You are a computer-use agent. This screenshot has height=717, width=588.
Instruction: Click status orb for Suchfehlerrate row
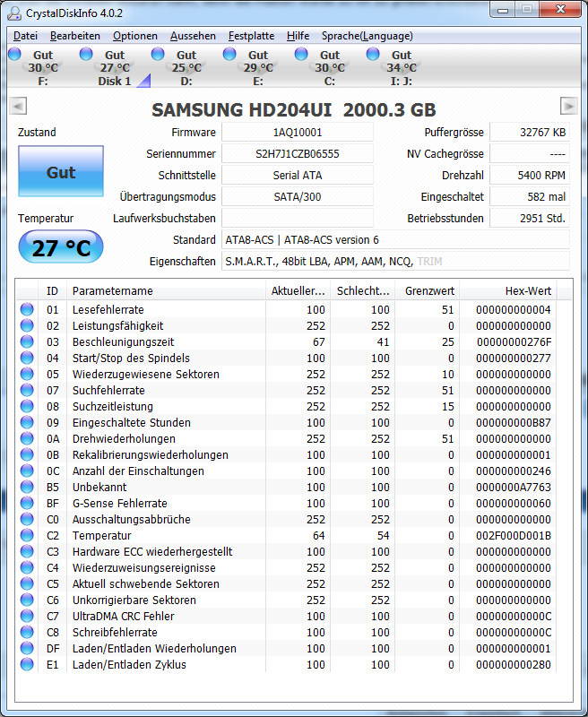click(27, 390)
